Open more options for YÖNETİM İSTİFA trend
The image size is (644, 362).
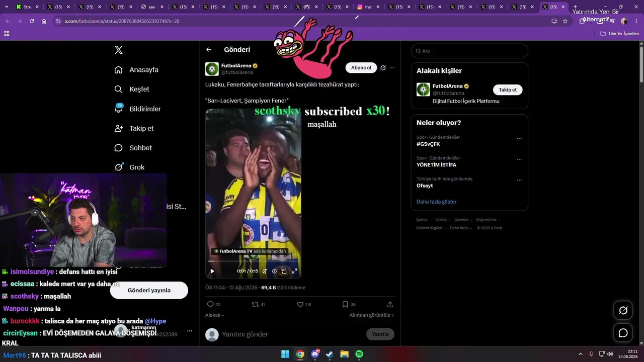[x=519, y=159]
